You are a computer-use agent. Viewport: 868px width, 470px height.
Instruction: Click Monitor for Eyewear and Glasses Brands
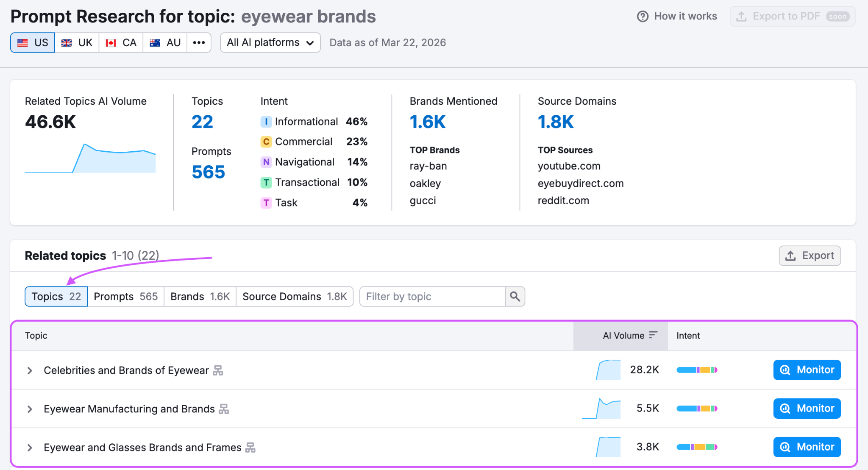pos(807,447)
